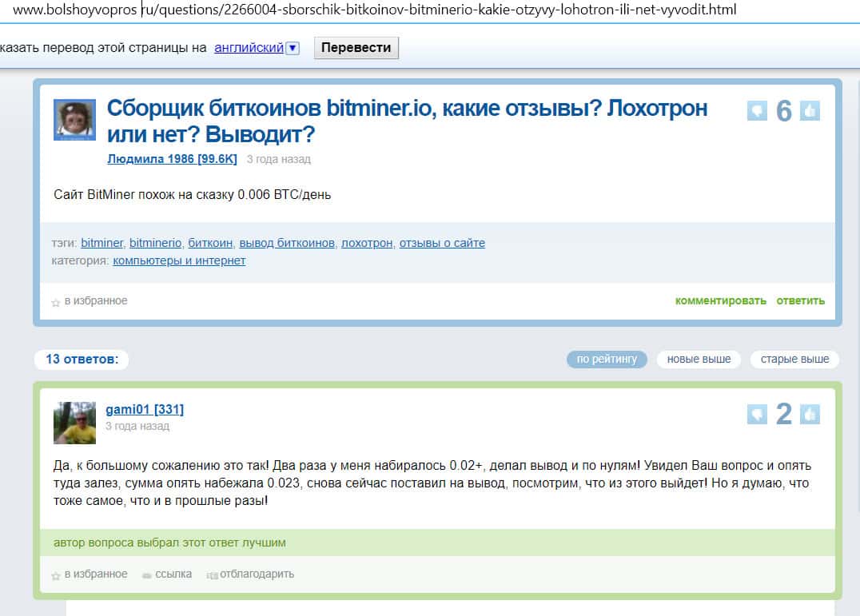860x616 pixels.
Task: Open the вывод биткоинов tag
Action: [287, 243]
